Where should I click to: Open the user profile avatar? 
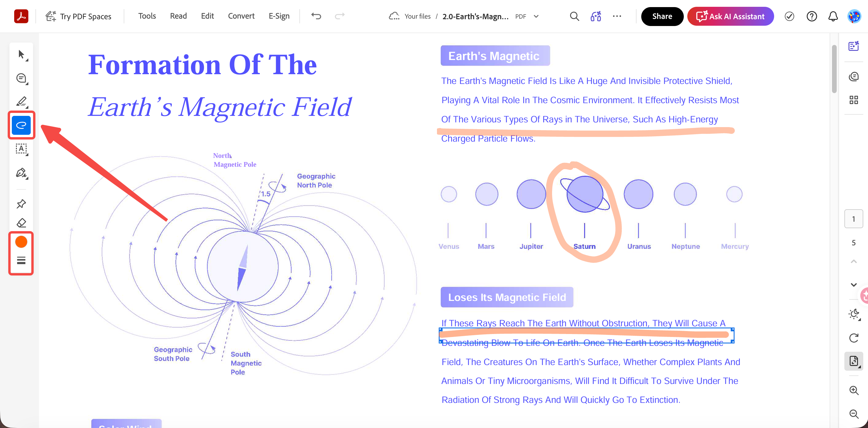click(854, 16)
